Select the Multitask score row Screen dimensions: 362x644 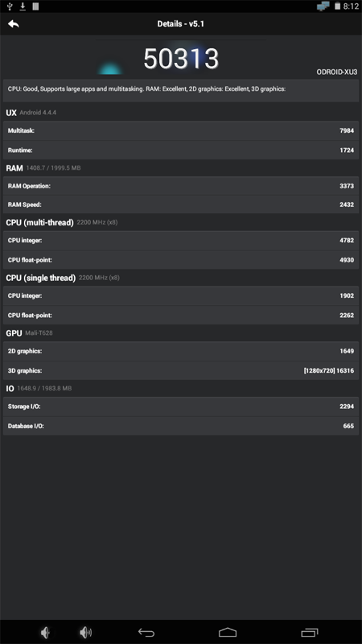tap(181, 130)
